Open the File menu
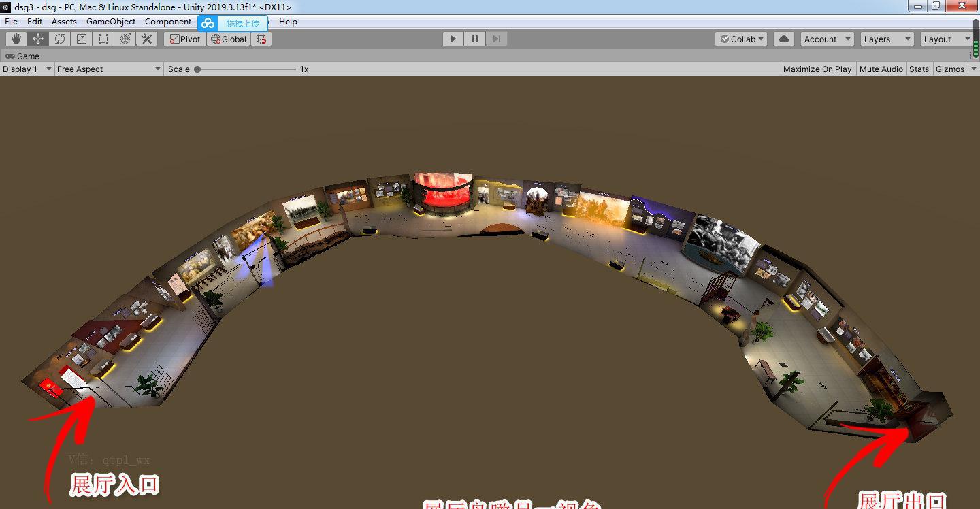 11,21
